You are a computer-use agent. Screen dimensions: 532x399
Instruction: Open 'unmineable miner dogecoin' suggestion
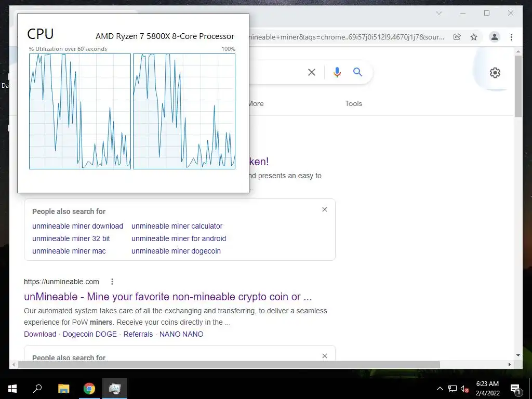coord(176,251)
